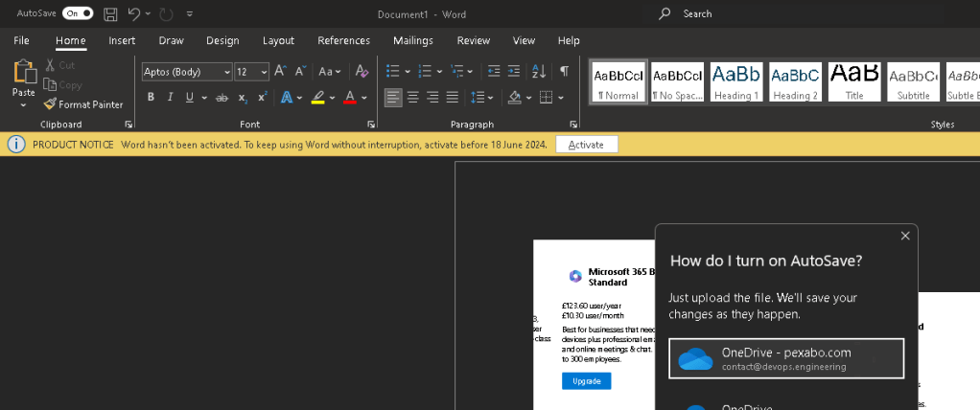Toggle the AutoSave switch
Screen dimensions: 980x410
click(x=78, y=13)
